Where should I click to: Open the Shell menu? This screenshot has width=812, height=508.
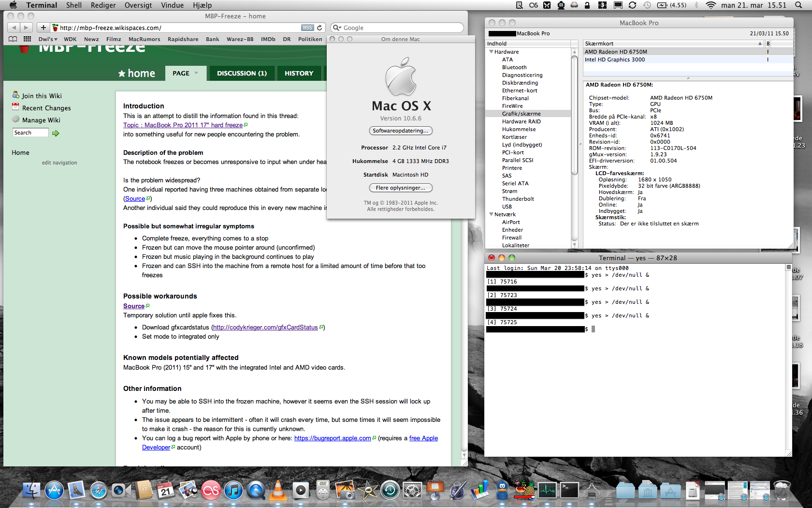tap(74, 5)
